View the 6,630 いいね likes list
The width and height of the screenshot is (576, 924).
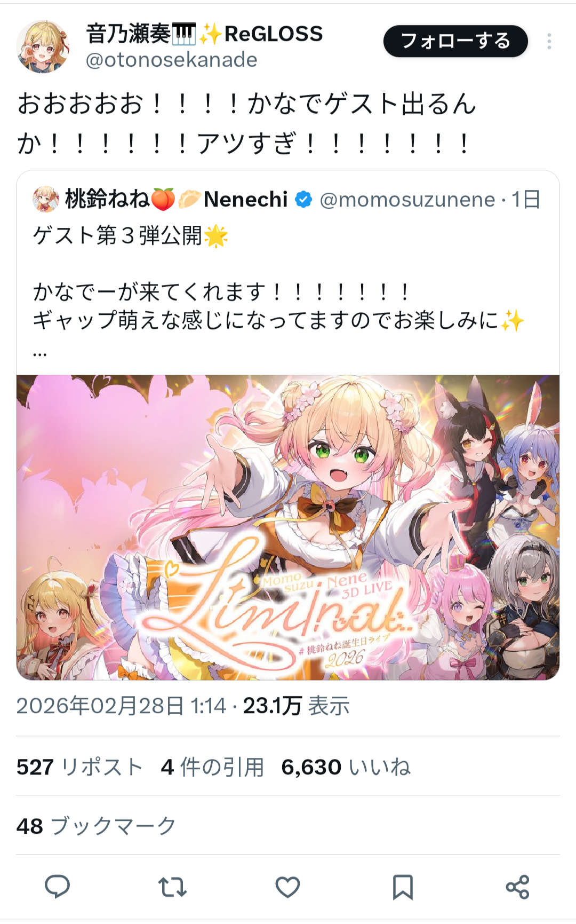click(346, 767)
